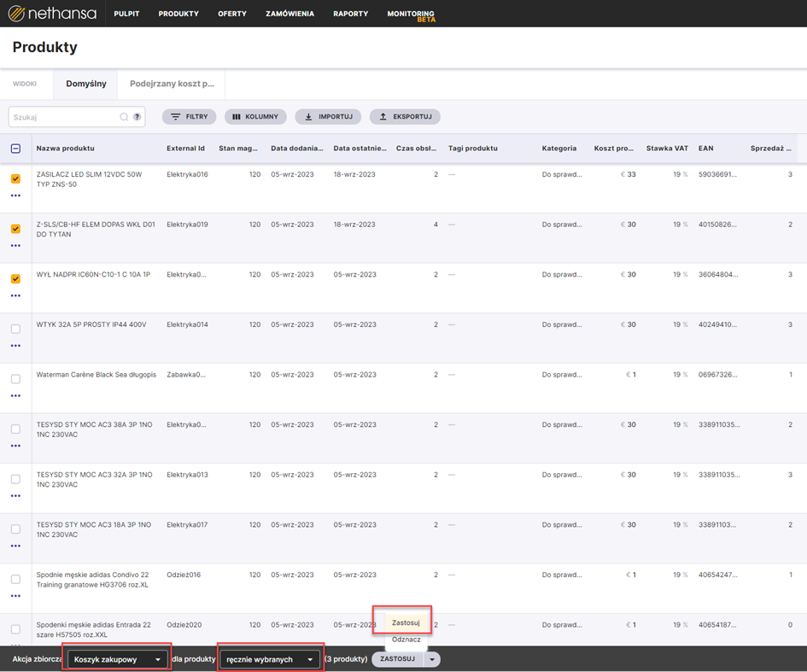Uncheck ZASILACZ LED SLIM product checkbox
This screenshot has width=807, height=672.
[x=16, y=178]
